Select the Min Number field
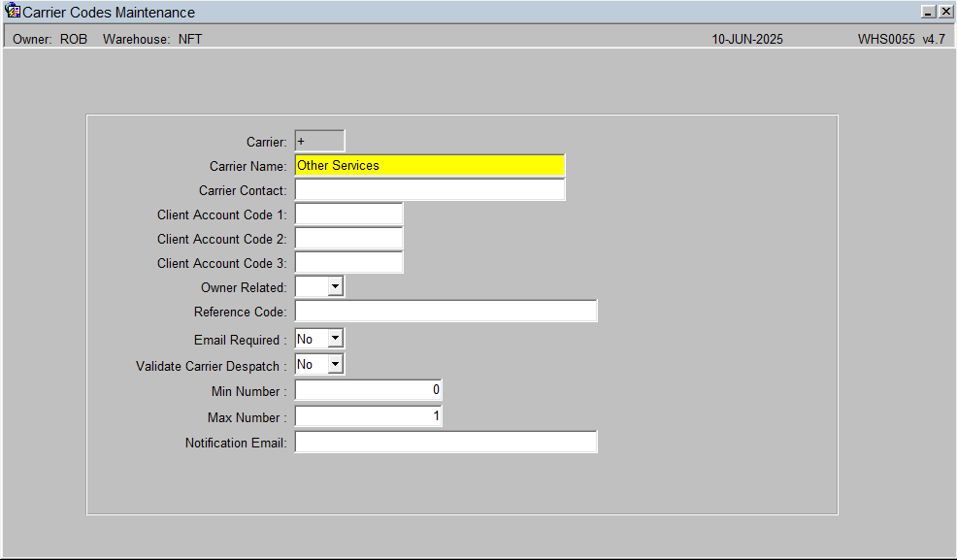Viewport: 957px width, 560px height. (x=368, y=390)
